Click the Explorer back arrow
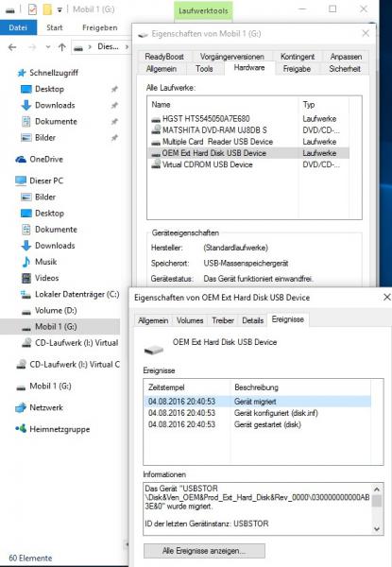The width and height of the screenshot is (392, 567). (x=12, y=47)
